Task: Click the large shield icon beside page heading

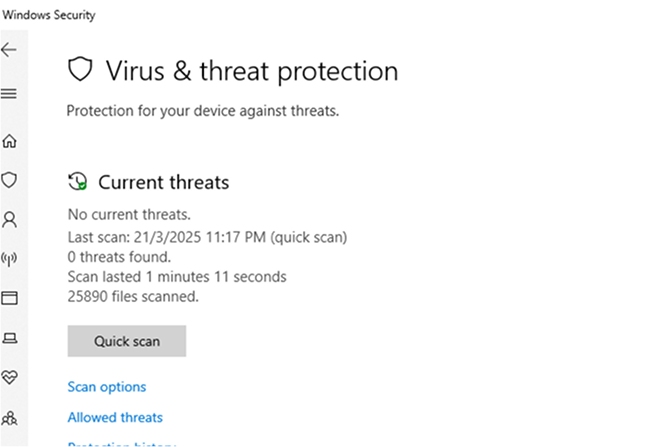Action: tap(80, 70)
